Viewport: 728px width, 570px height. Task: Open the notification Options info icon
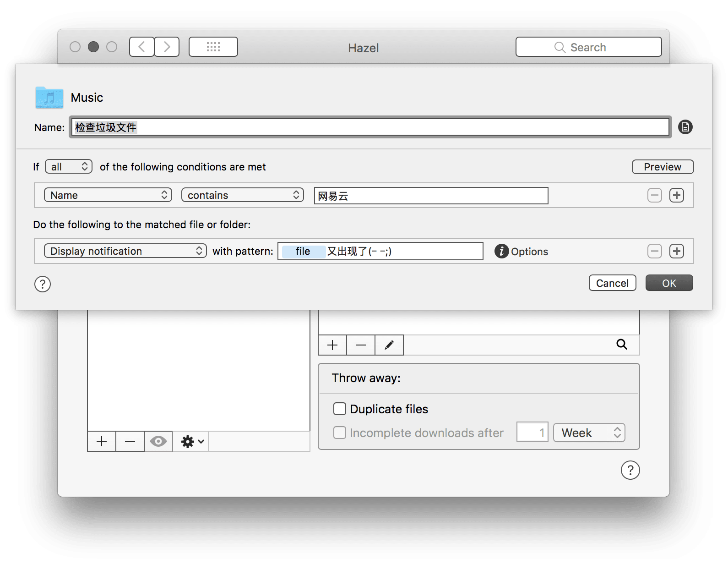click(x=501, y=251)
